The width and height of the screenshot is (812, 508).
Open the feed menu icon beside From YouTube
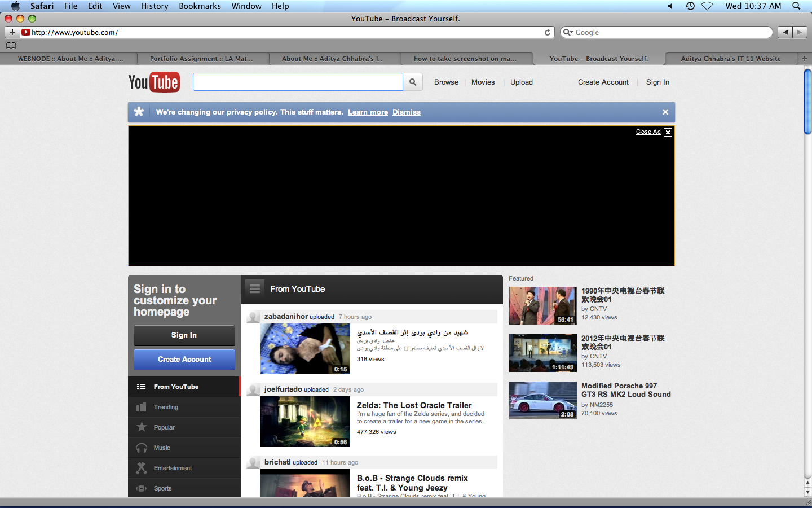[x=255, y=289]
